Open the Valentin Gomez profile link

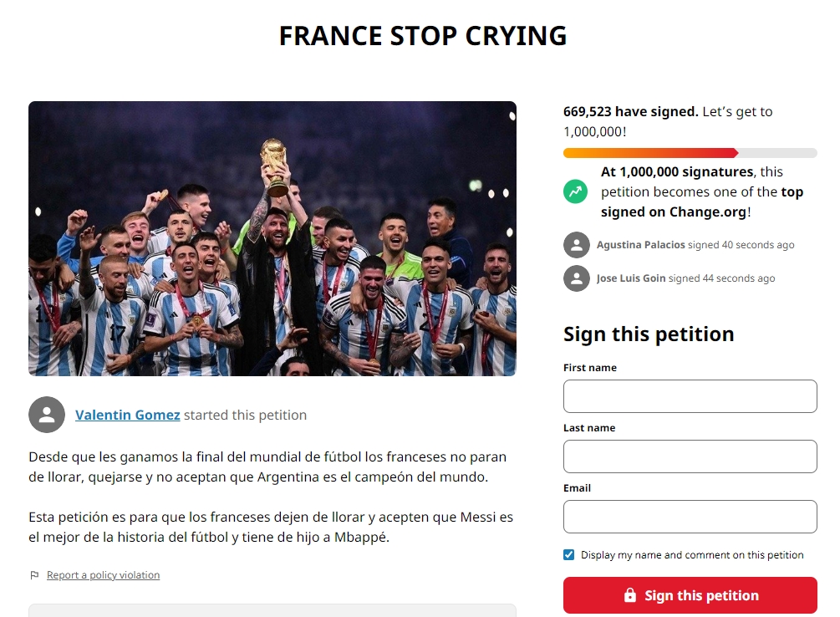(x=128, y=415)
